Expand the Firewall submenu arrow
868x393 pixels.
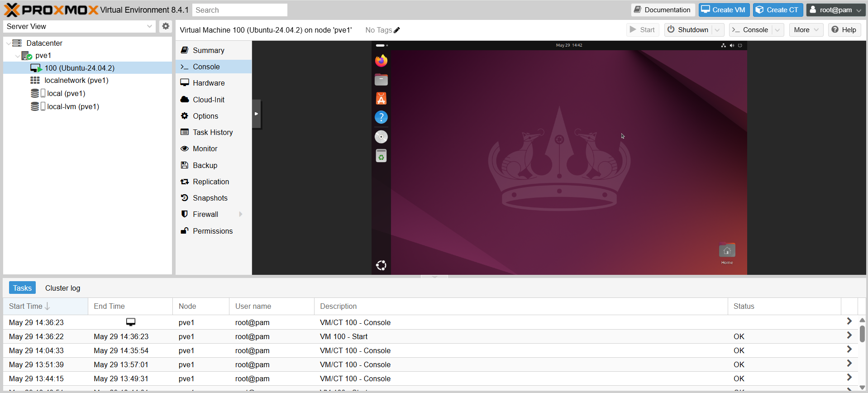[241, 214]
